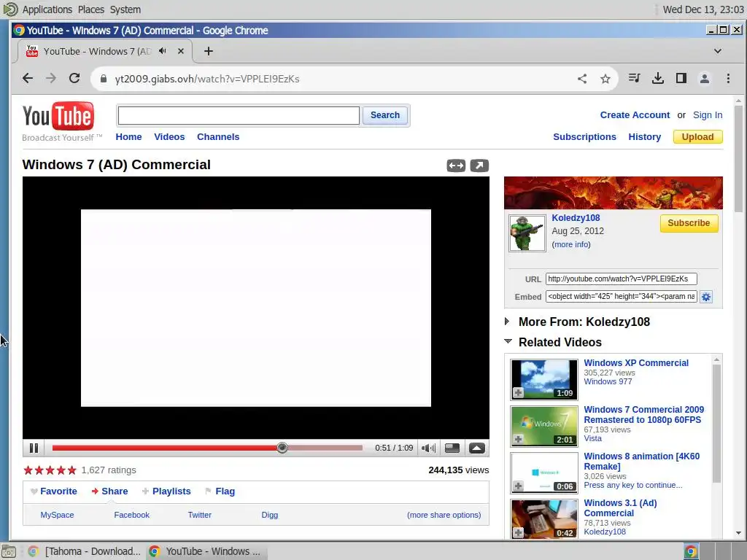Open the Channels tab
747x560 pixels.
pyautogui.click(x=218, y=136)
